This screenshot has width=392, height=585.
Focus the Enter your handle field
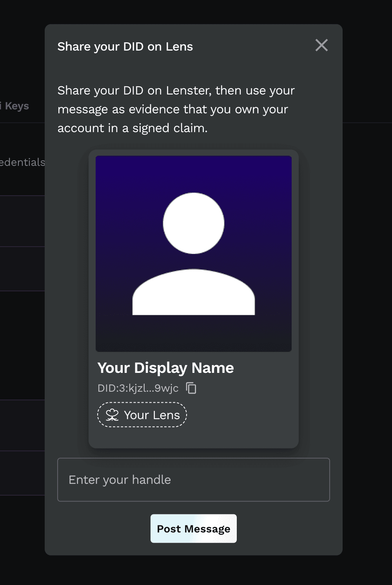[x=194, y=480]
